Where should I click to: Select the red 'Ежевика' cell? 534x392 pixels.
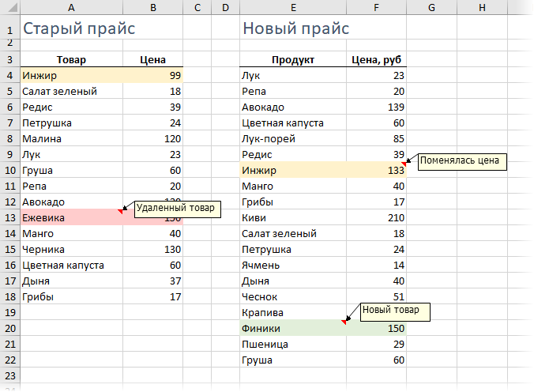tap(72, 217)
